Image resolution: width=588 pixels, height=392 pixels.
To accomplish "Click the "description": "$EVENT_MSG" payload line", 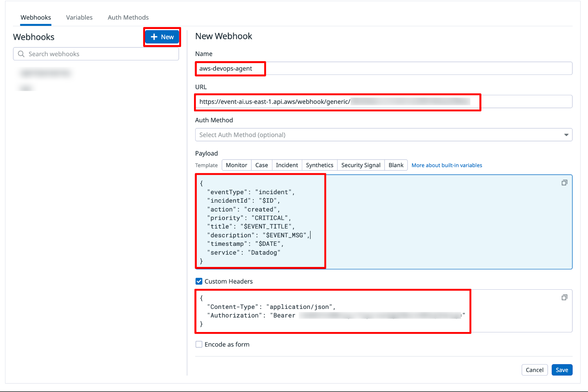I will (x=258, y=235).
